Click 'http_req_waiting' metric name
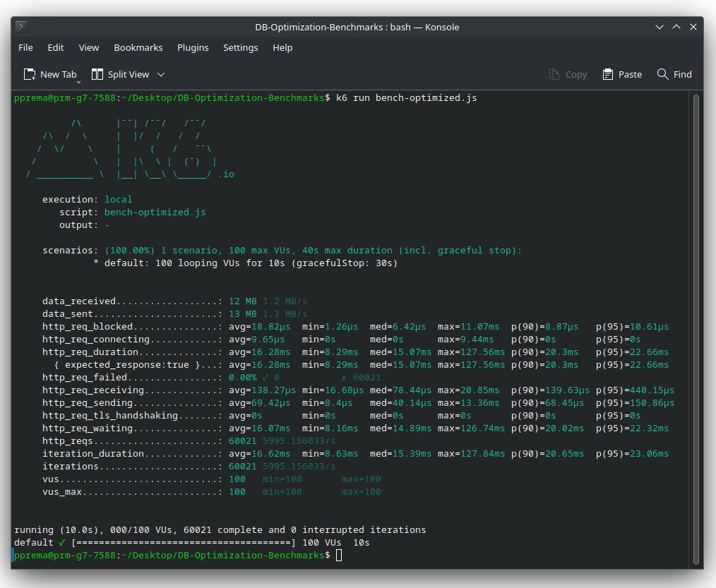This screenshot has height=588, width=716. point(88,428)
